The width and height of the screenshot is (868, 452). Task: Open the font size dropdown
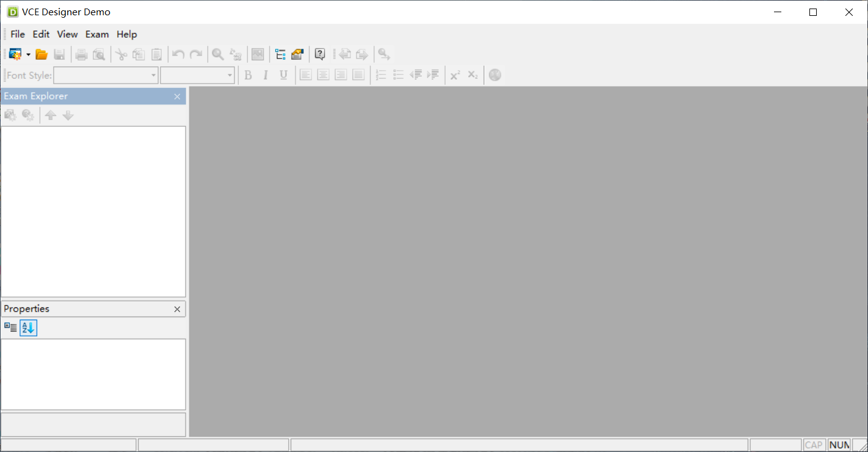coord(229,75)
